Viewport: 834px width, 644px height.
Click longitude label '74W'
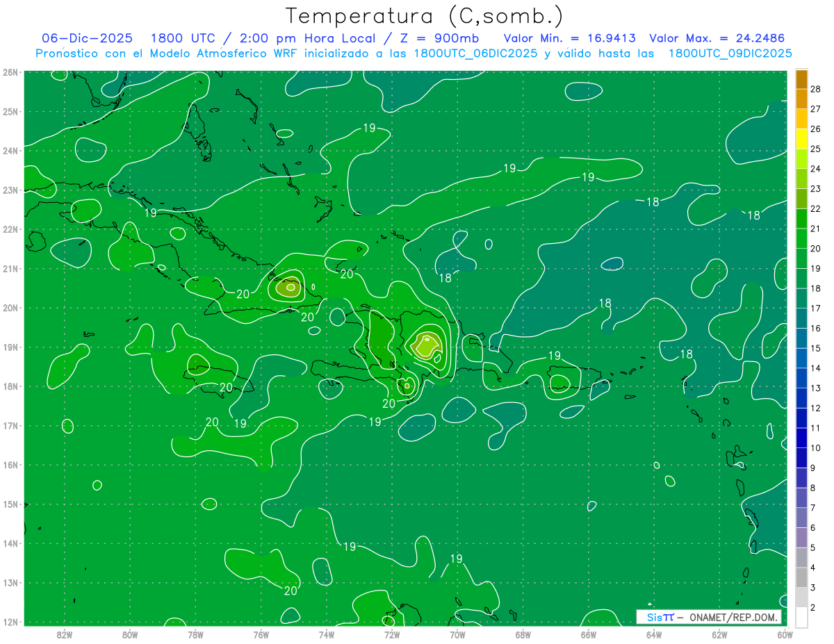(x=327, y=634)
